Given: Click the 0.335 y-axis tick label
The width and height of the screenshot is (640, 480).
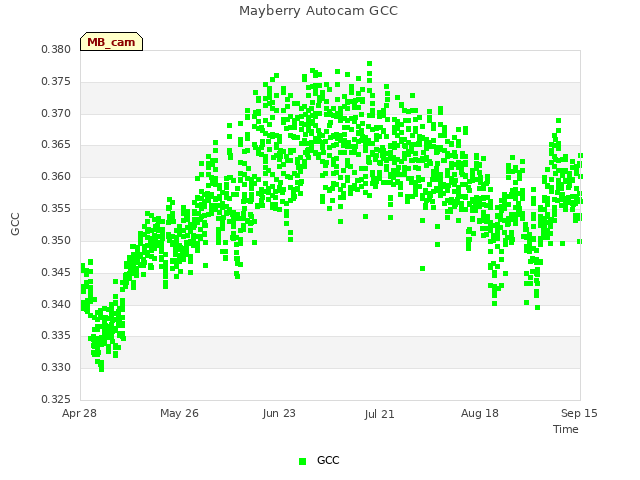Looking at the screenshot, I should [56, 336].
